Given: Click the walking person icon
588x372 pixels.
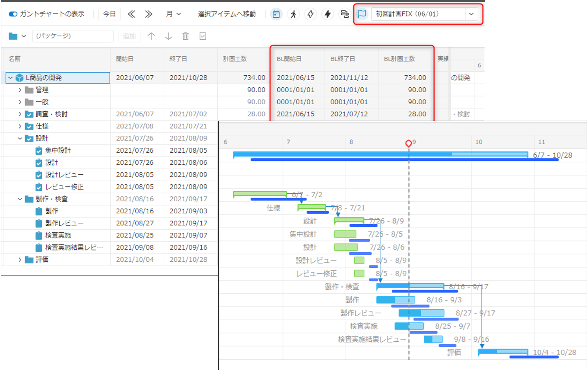Looking at the screenshot, I should click(x=293, y=14).
